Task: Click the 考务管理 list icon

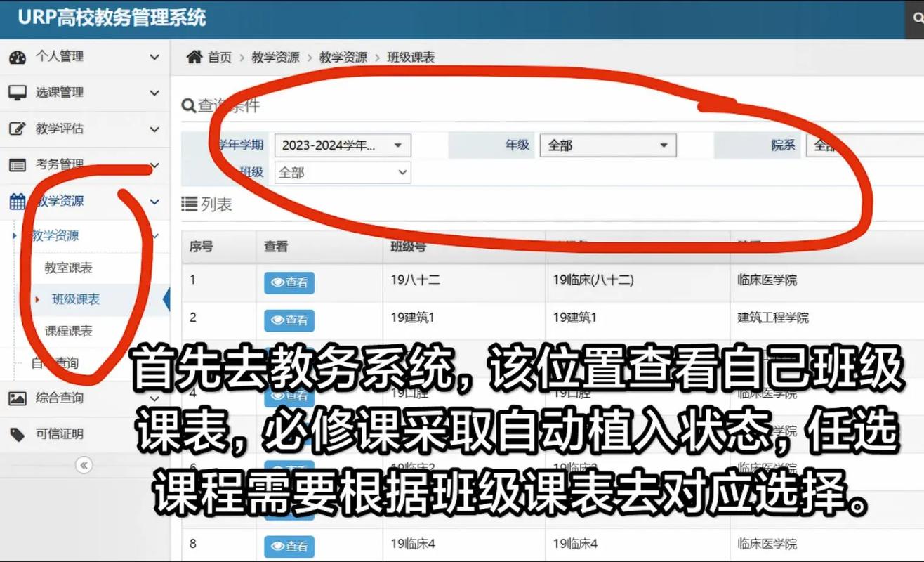Action: pyautogui.click(x=18, y=165)
